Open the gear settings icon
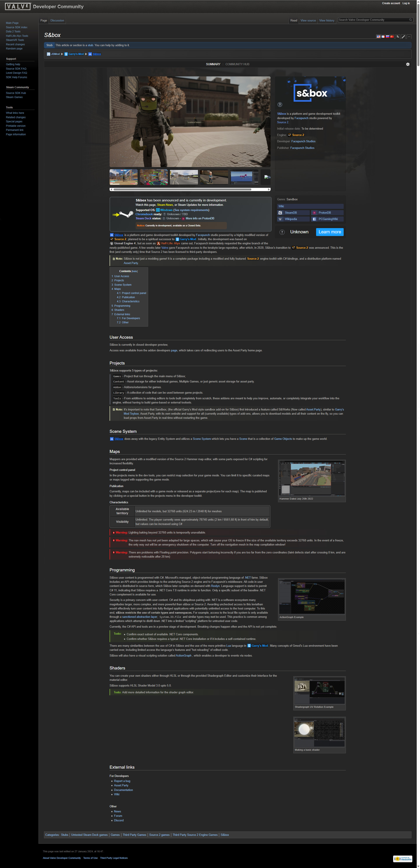Screen dimensions: 420x868 pos(408,64)
